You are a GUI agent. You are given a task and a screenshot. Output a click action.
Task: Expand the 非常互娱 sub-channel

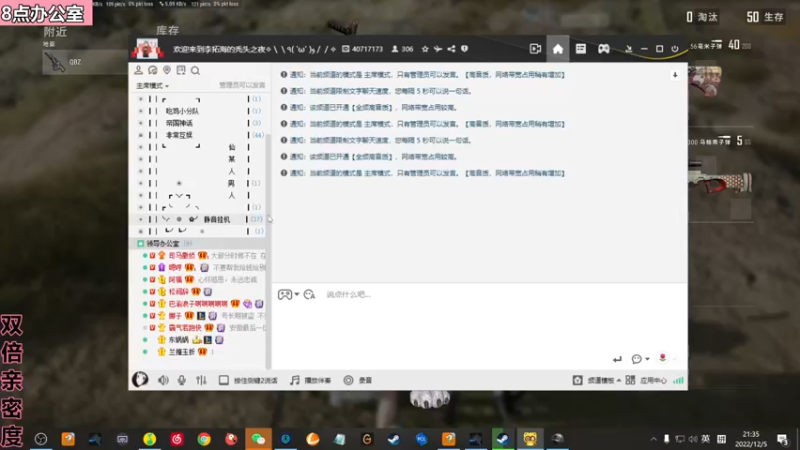141,135
